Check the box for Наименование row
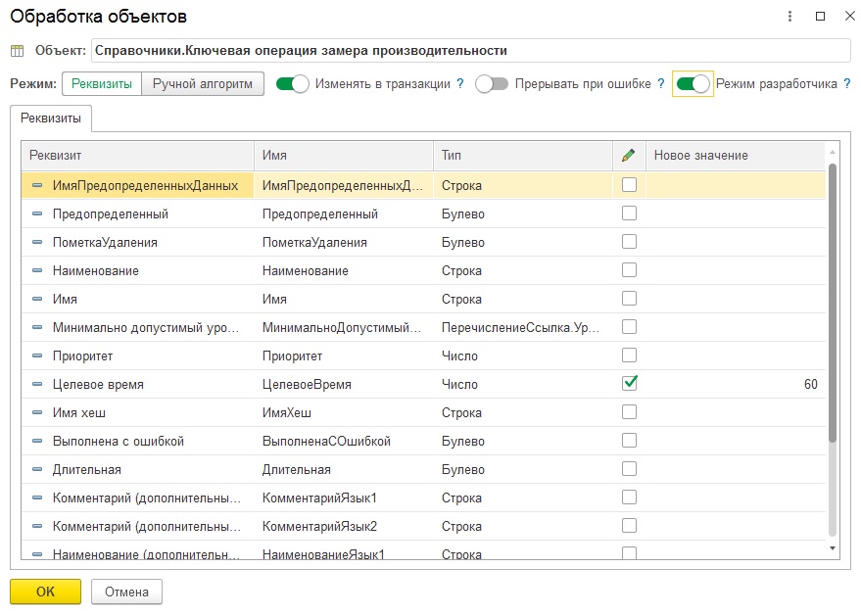This screenshot has height=616, width=861. point(629,270)
